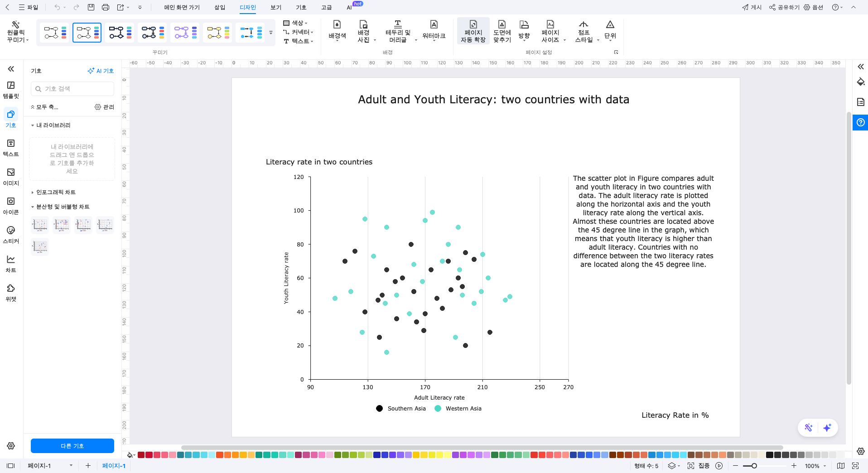The height and width of the screenshot is (473, 868).
Task: Toggle the 집중 focus mode in the status bar
Action: click(x=699, y=466)
